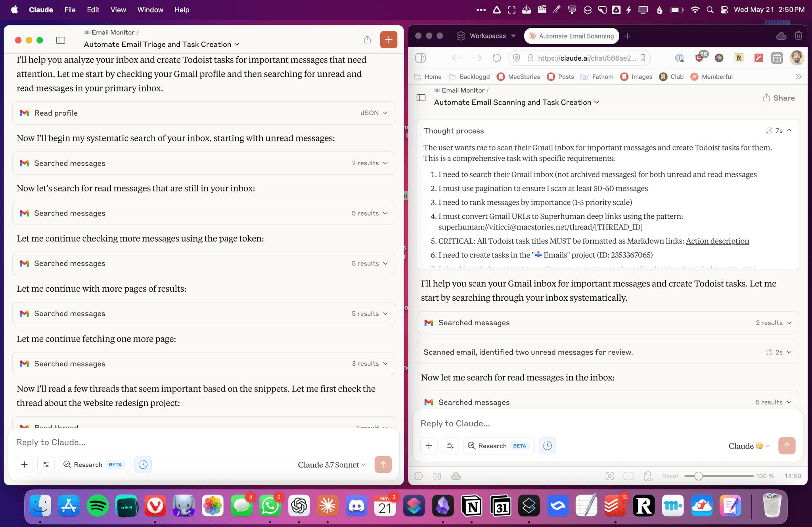This screenshot has width=812, height=527.
Task: Open Spotlight search in menu bar
Action: (x=710, y=10)
